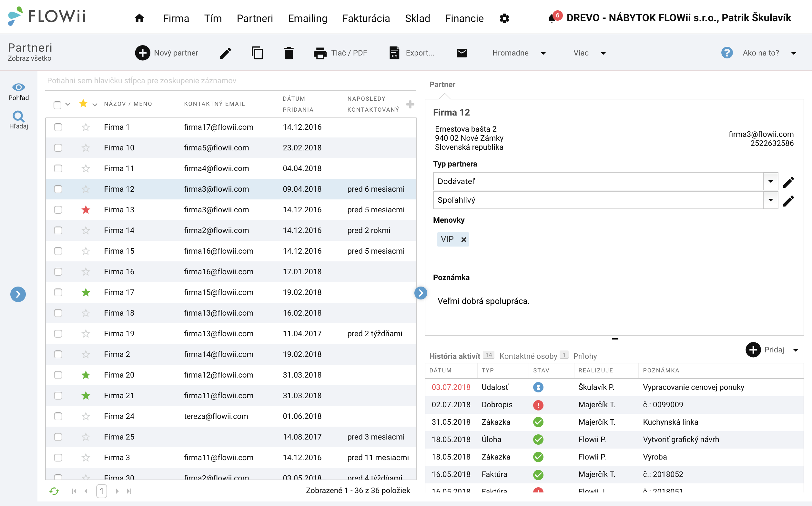812x506 pixels.
Task: Select checkbox for Firma 10
Action: 58,148
